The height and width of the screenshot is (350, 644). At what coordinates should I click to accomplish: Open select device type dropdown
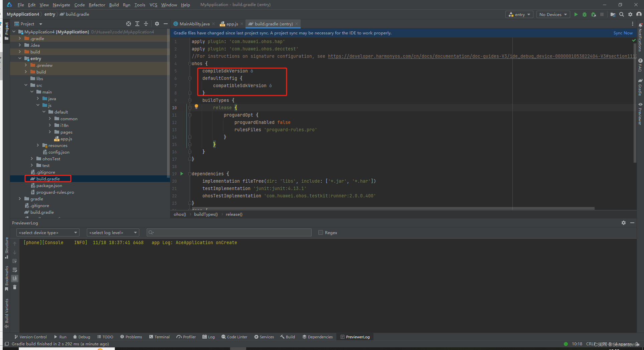[48, 232]
